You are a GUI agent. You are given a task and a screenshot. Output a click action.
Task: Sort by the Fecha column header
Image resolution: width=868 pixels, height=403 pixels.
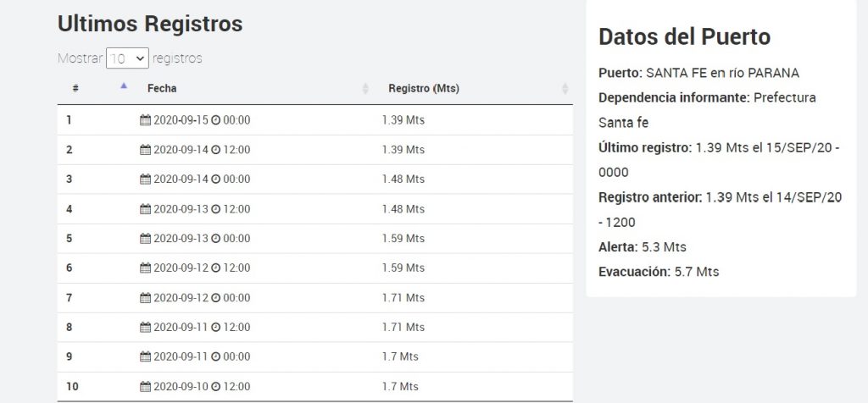162,88
